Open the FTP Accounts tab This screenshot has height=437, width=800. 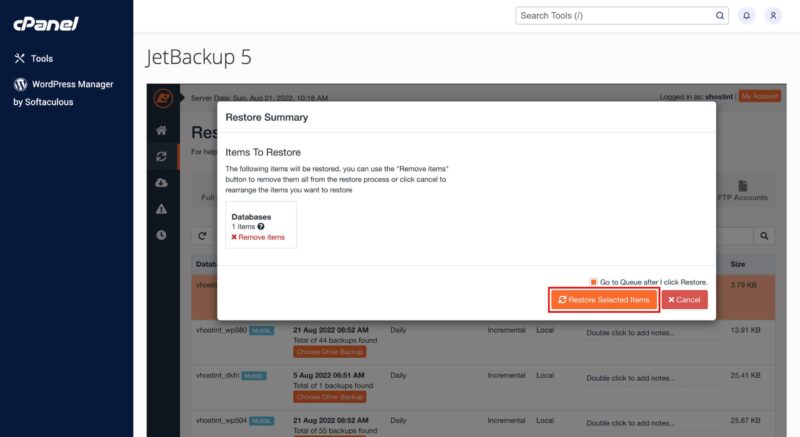coord(743,191)
